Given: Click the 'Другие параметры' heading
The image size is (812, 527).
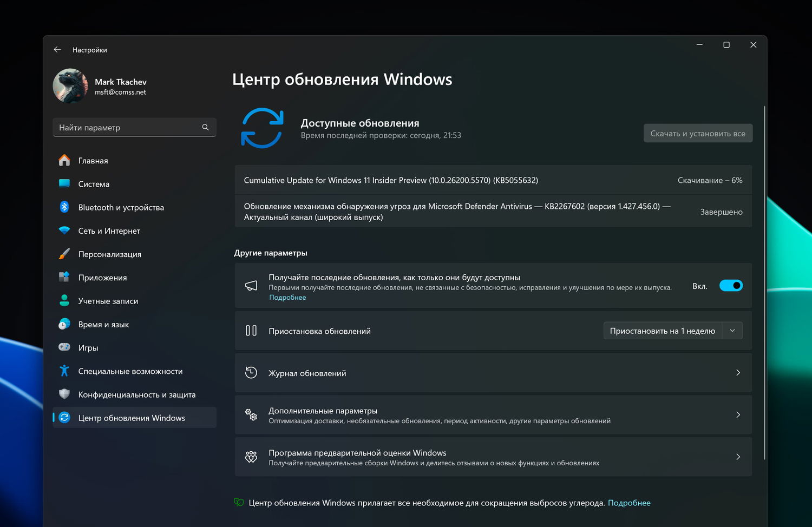Looking at the screenshot, I should click(x=271, y=253).
